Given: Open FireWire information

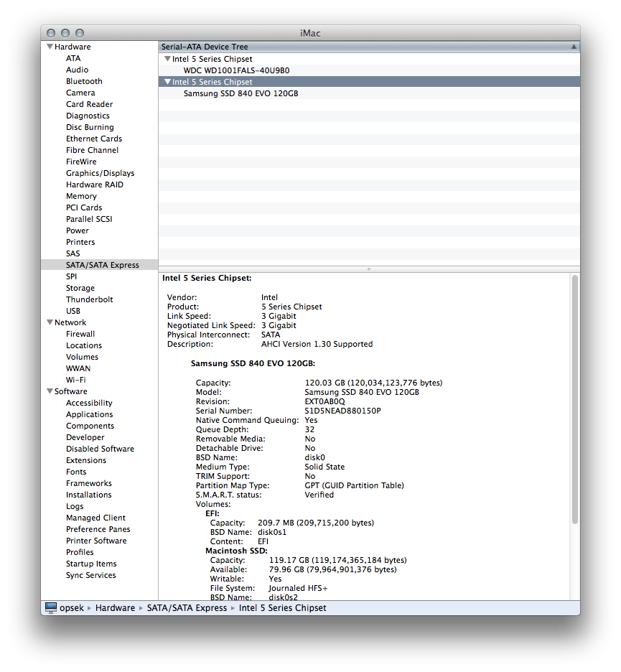Looking at the screenshot, I should click(x=81, y=162).
